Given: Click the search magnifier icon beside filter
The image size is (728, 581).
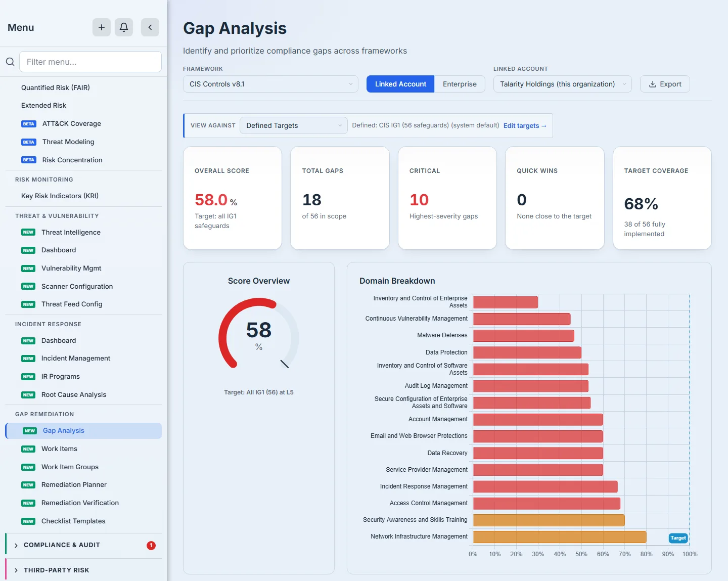Looking at the screenshot, I should tap(10, 62).
